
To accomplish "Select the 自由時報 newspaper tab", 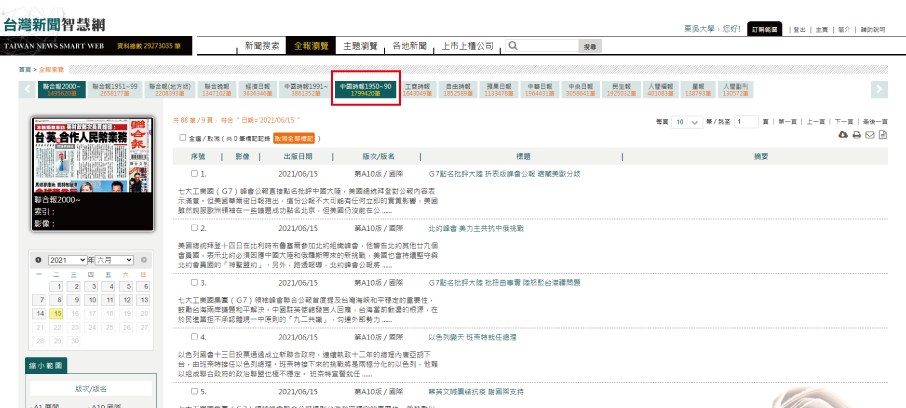I will pos(458,89).
